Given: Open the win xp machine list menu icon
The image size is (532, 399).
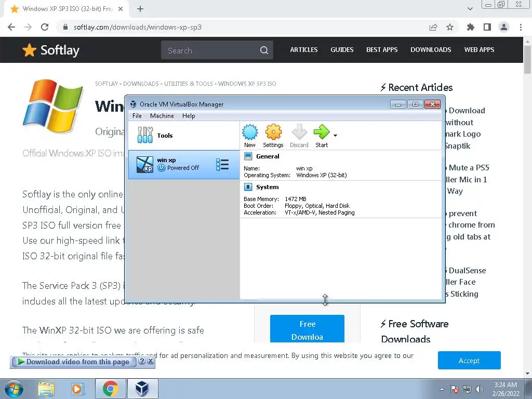Looking at the screenshot, I should click(x=222, y=165).
